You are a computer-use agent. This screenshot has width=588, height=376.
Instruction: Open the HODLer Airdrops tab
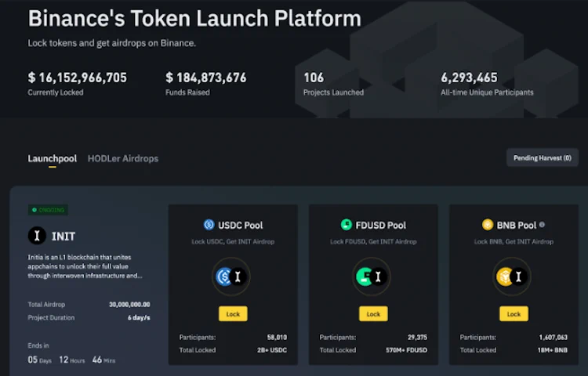point(123,158)
